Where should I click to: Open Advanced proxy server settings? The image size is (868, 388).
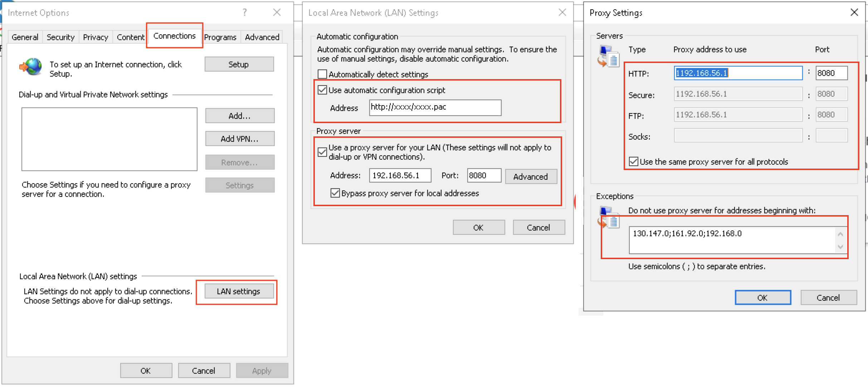point(531,176)
